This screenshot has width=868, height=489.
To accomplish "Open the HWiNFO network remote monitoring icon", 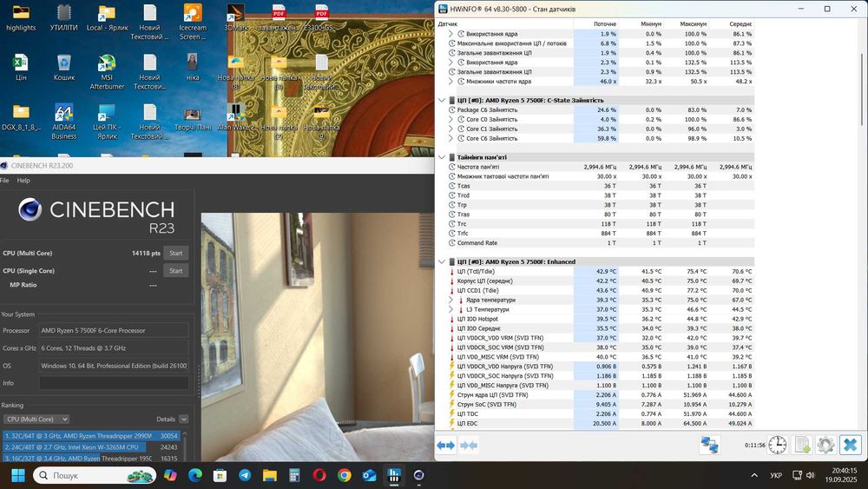I will [710, 446].
